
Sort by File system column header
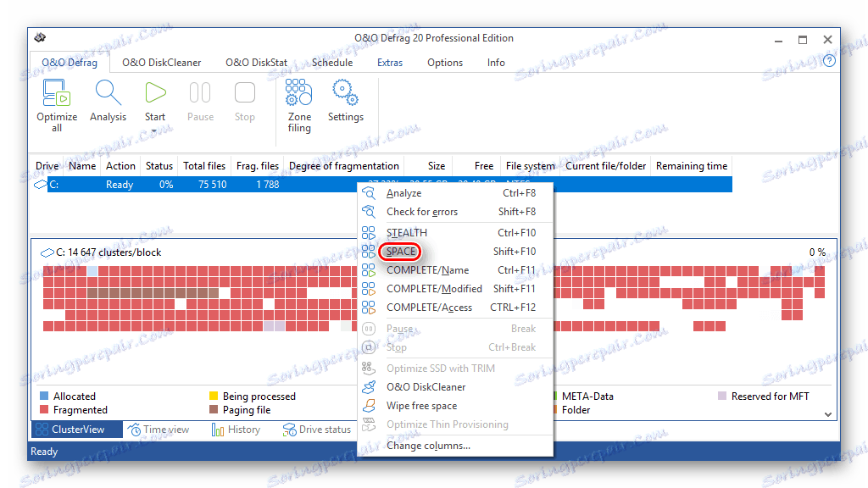(531, 166)
